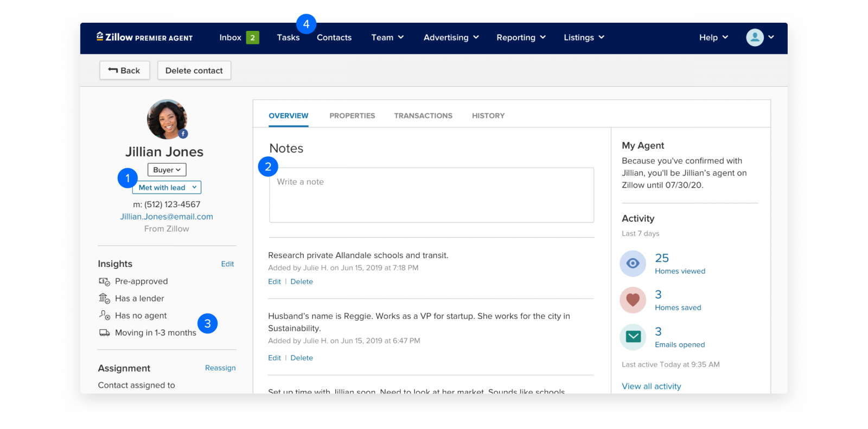868x429 pixels.
Task: Open the Buyer contact type dropdown
Action: [167, 170]
